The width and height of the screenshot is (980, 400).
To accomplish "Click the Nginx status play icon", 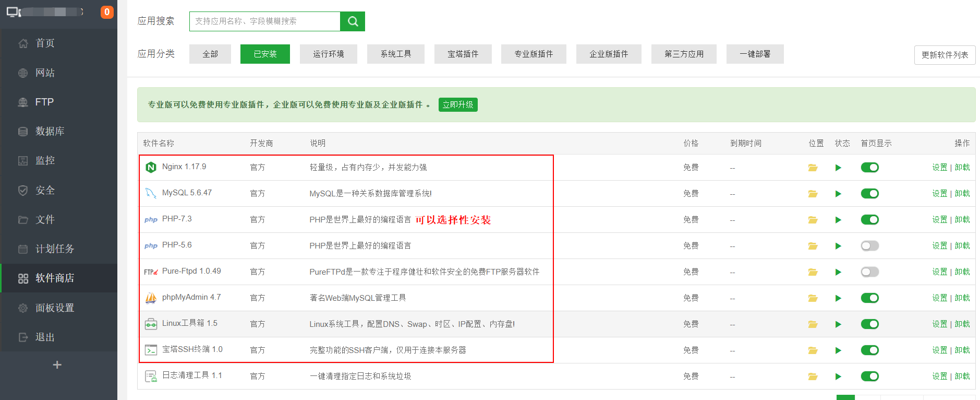I will pos(838,168).
